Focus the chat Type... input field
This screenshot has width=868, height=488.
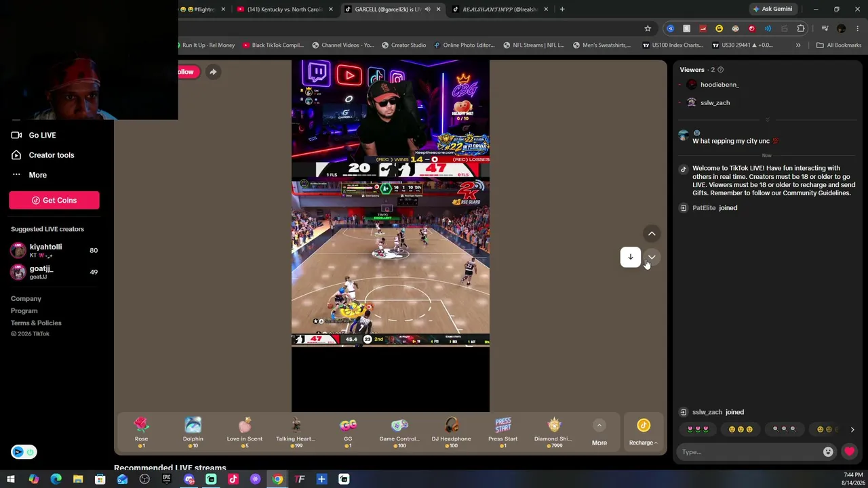pyautogui.click(x=749, y=452)
